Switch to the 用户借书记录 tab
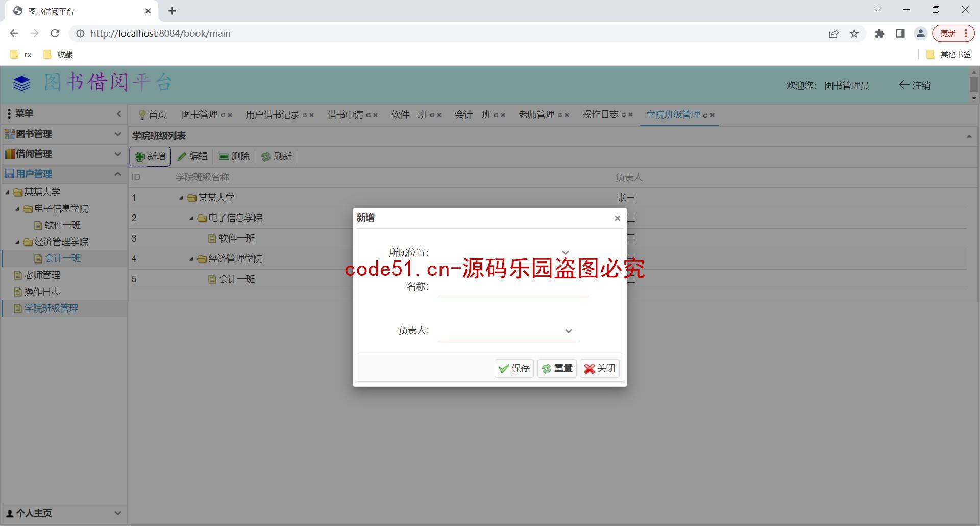The width and height of the screenshot is (980, 526). (272, 115)
